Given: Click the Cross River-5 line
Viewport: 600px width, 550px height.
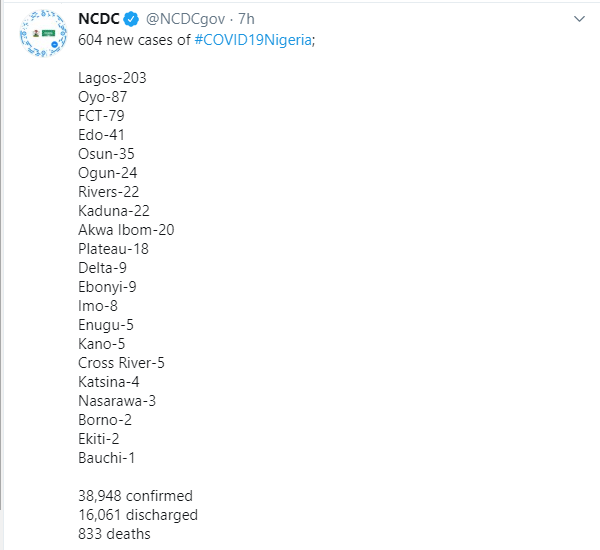Looking at the screenshot, I should click(x=121, y=363).
